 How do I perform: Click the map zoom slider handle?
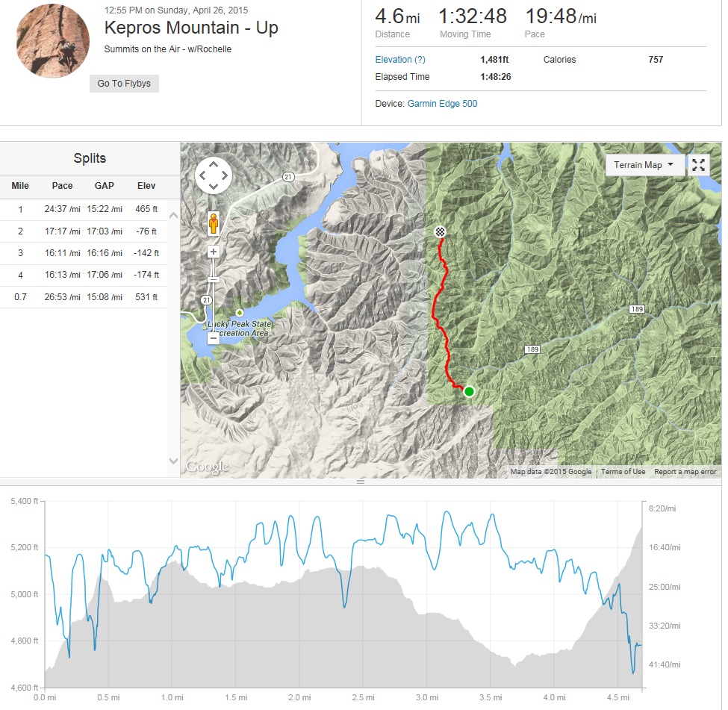tap(214, 279)
